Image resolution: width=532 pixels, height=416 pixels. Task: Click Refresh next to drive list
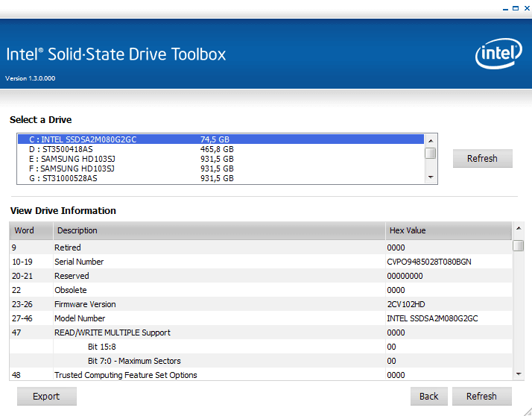(x=483, y=158)
